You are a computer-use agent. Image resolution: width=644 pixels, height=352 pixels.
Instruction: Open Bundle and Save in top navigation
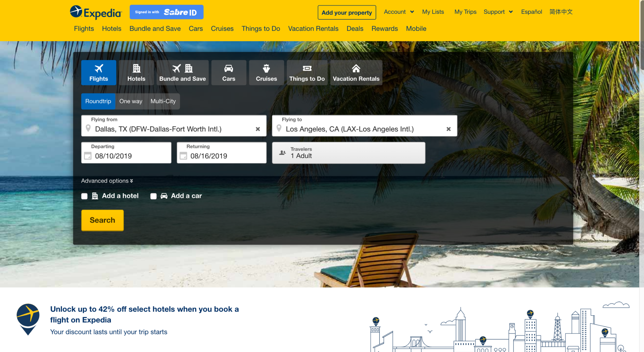coord(155,29)
